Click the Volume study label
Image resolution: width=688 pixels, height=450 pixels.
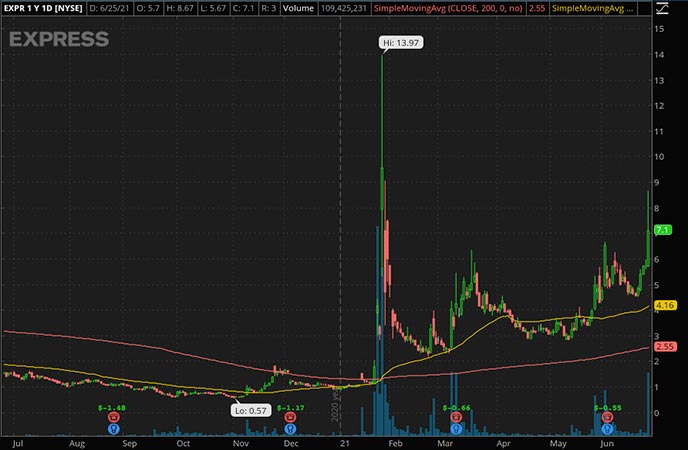click(298, 8)
